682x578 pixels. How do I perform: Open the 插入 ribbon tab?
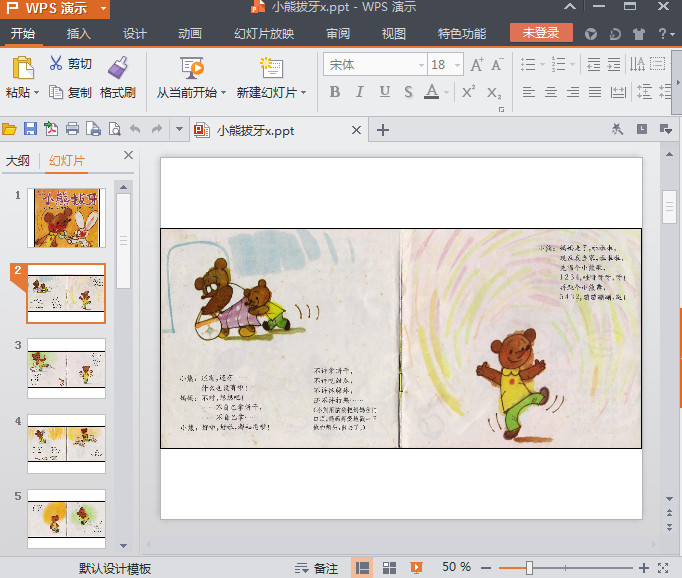(x=78, y=33)
